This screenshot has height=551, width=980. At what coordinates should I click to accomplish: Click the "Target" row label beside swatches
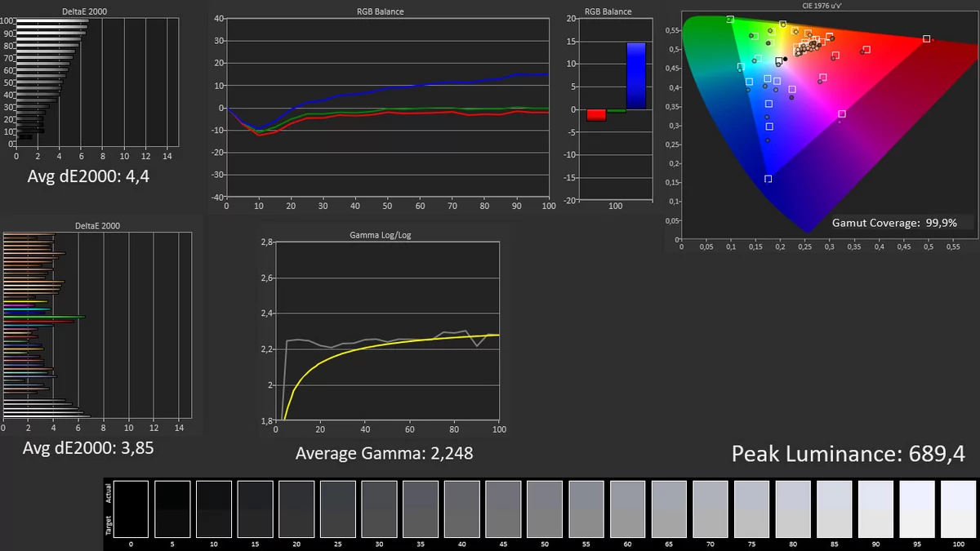click(109, 525)
